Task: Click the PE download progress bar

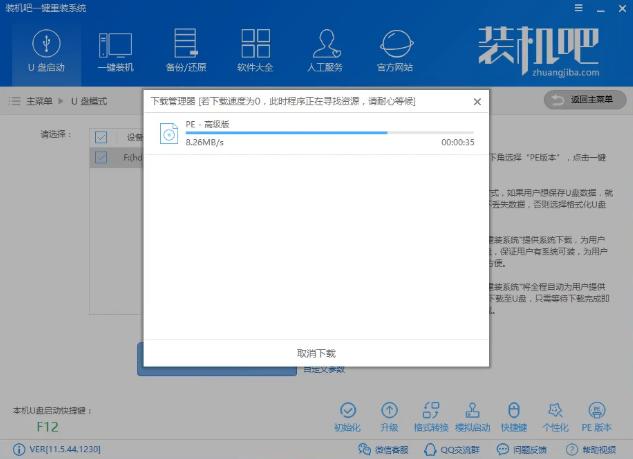Action: click(x=329, y=132)
